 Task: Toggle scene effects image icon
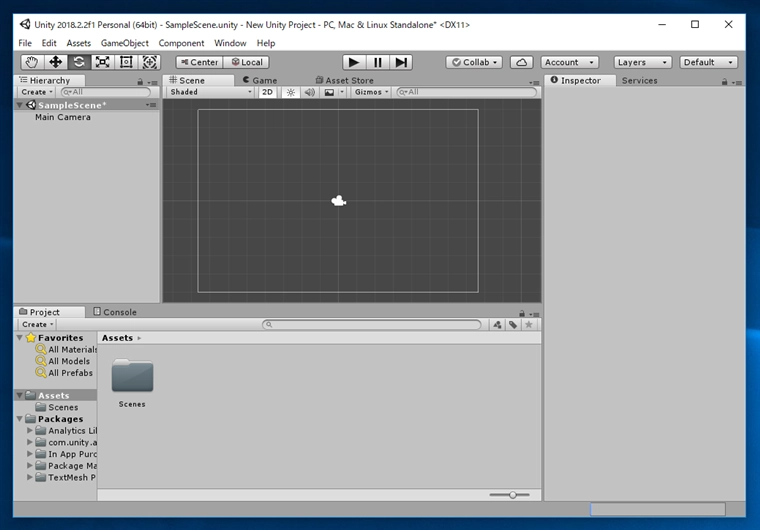(x=329, y=92)
